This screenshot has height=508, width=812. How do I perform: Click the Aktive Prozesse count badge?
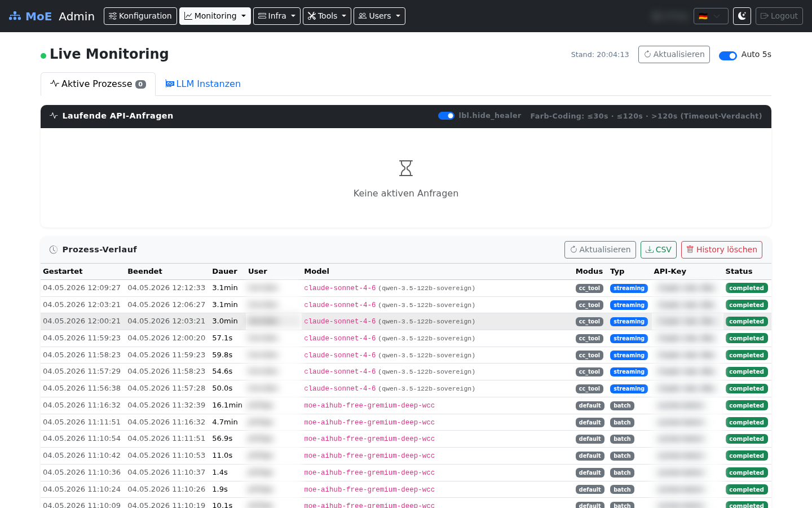[140, 84]
